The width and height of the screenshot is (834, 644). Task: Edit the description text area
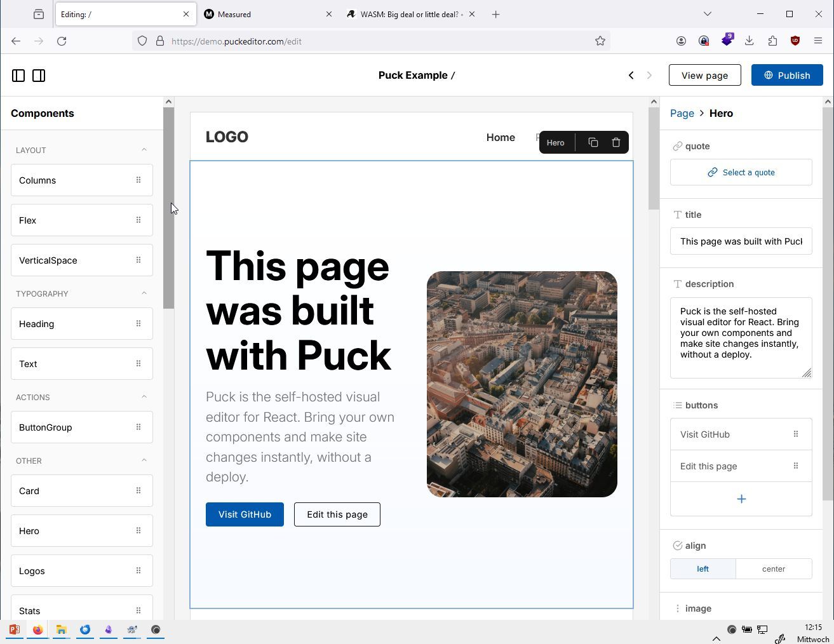point(741,338)
